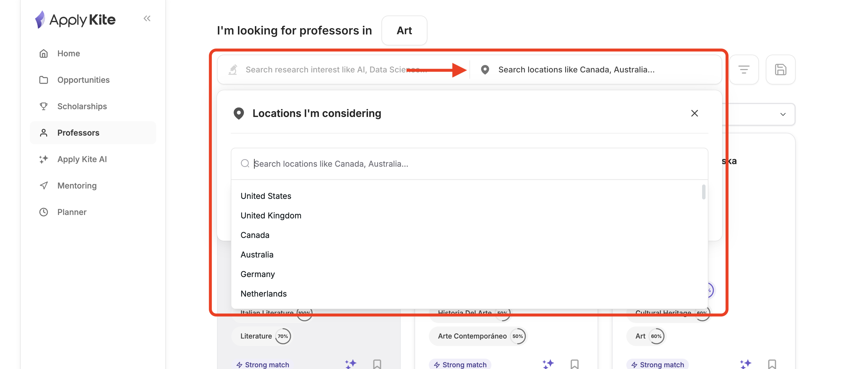Image resolution: width=868 pixels, height=369 pixels.
Task: Click sparkle AI icon under Literature card
Action: click(x=350, y=364)
